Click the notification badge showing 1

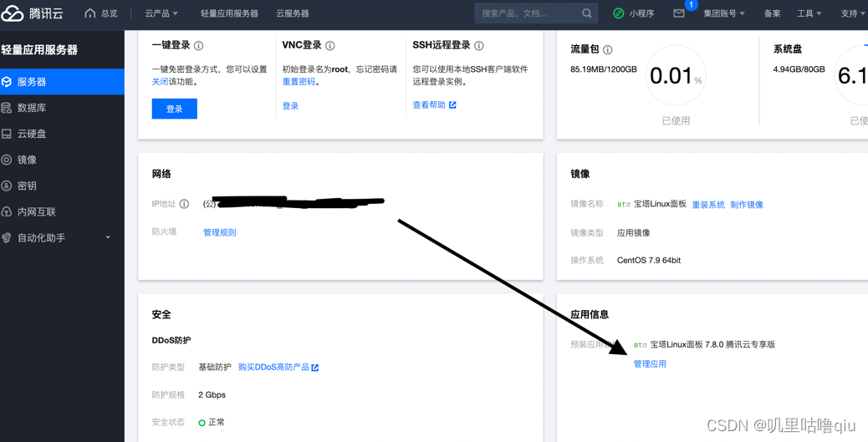coord(691,5)
